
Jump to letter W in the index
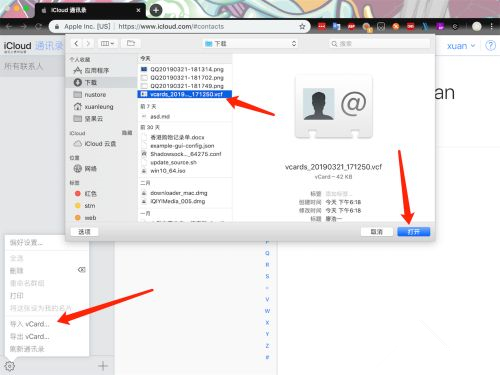(x=267, y=311)
